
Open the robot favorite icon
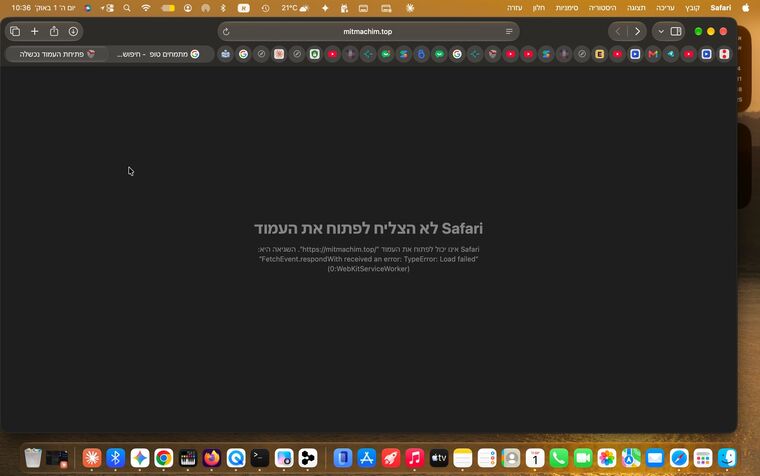[226, 54]
